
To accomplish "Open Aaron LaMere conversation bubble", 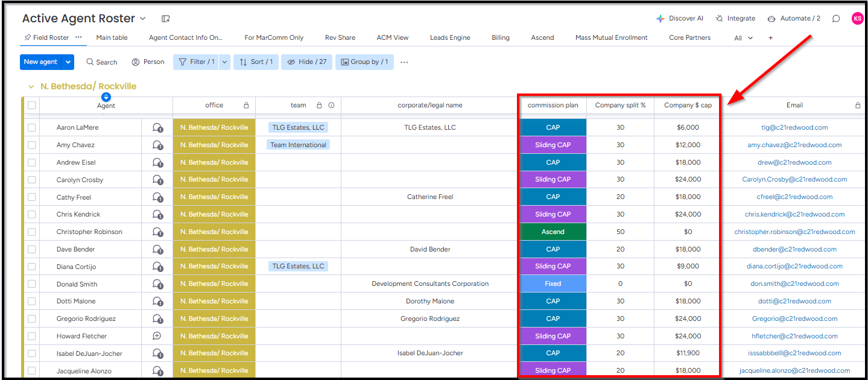I will click(x=157, y=127).
